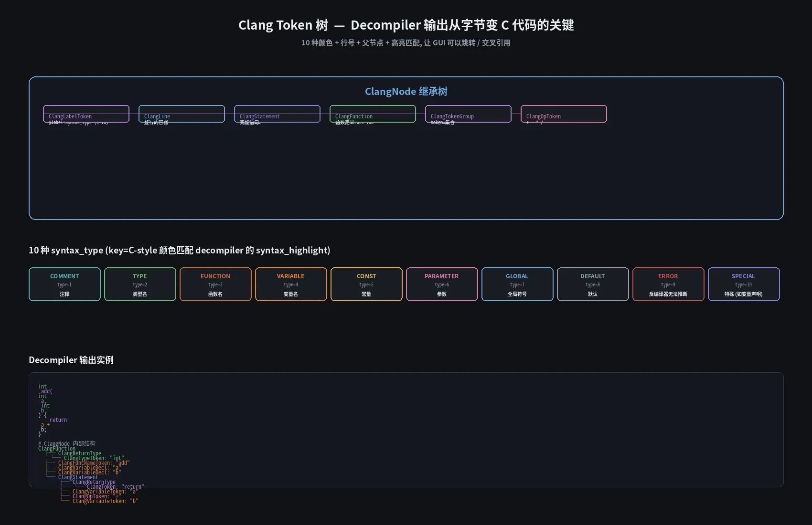The height and width of the screenshot is (525, 812).
Task: Click the DEFAULT type=8 card
Action: pyautogui.click(x=593, y=284)
